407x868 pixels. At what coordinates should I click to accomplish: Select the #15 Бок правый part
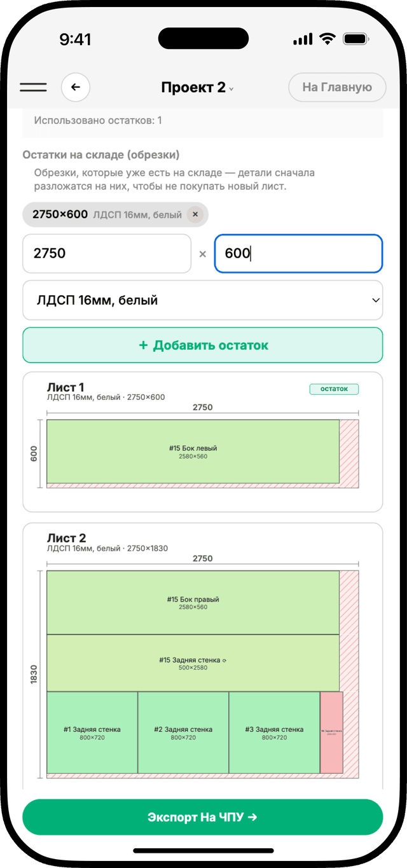193,603
